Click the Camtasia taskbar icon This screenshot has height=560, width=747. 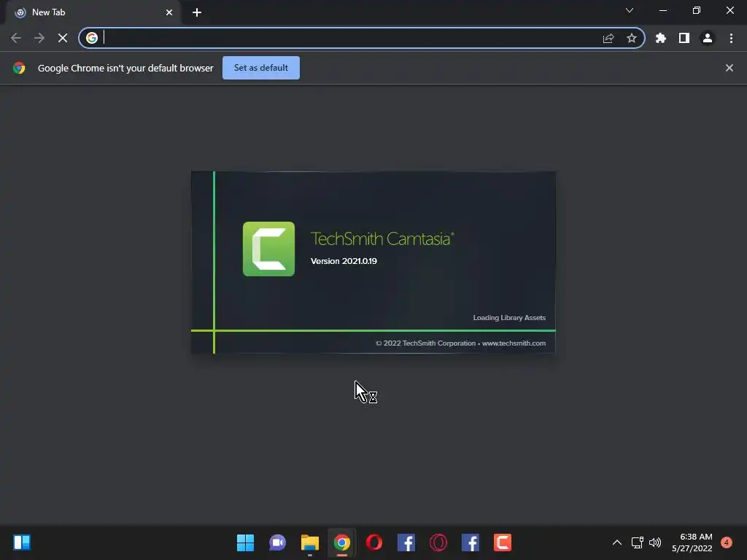click(x=503, y=542)
